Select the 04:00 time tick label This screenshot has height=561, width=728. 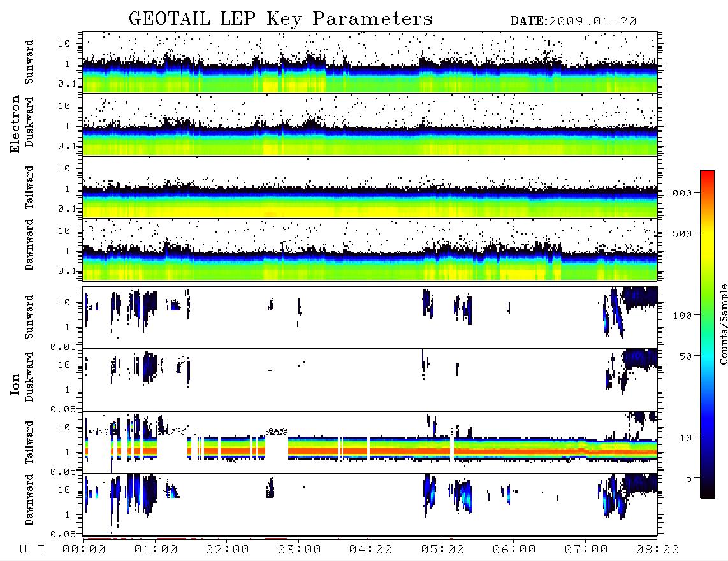(370, 550)
